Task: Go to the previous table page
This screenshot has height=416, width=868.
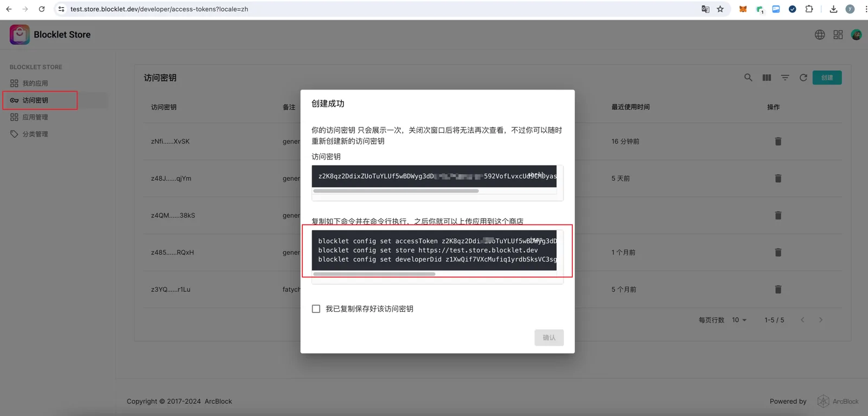Action: (x=802, y=320)
